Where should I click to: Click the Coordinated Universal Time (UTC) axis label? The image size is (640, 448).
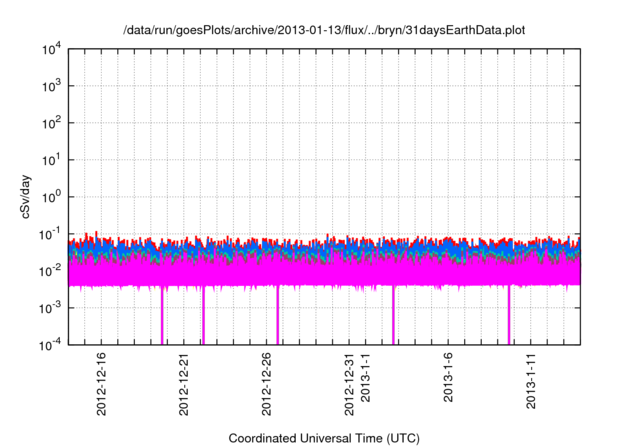tap(324, 438)
